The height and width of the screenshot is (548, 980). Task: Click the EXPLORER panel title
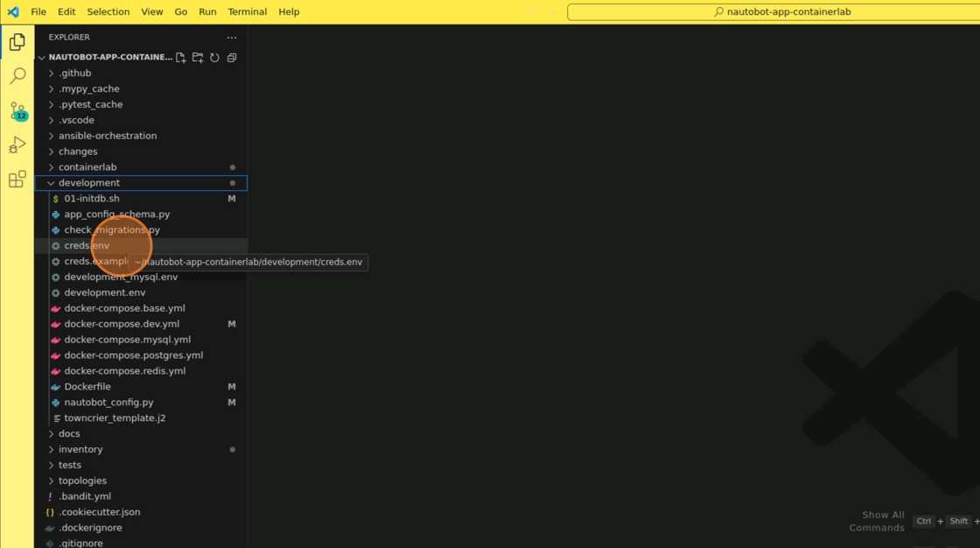(x=69, y=38)
